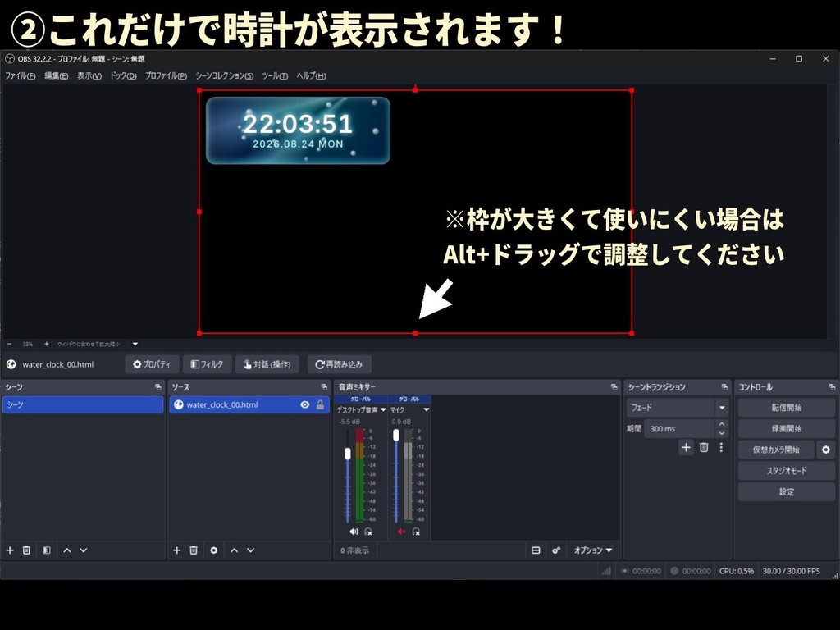The image size is (840, 630).
Task: Open 設定 in controls panel
Action: coord(787,492)
